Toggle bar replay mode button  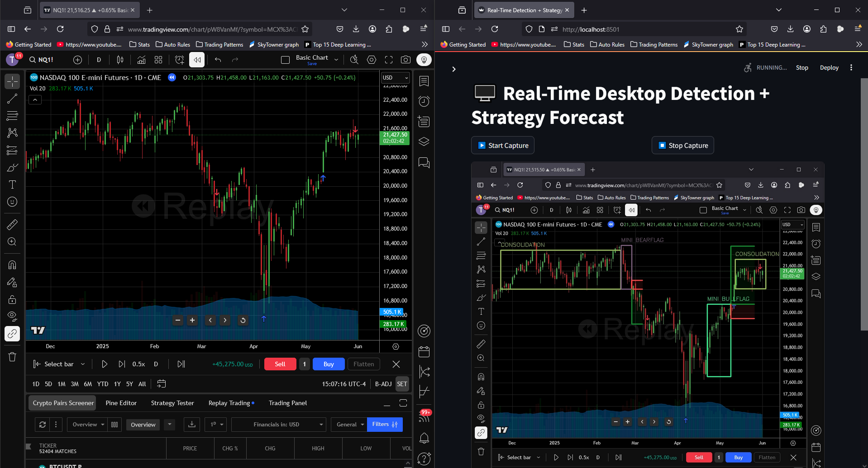[x=197, y=60]
